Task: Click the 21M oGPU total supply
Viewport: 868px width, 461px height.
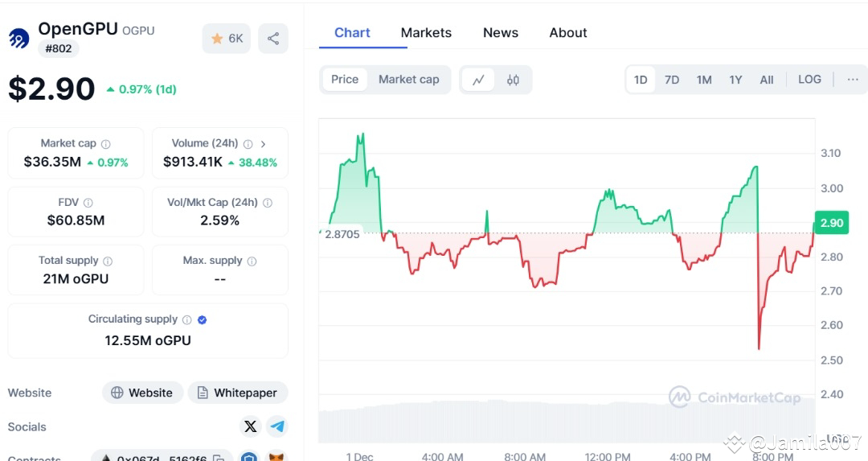Action: coord(76,278)
